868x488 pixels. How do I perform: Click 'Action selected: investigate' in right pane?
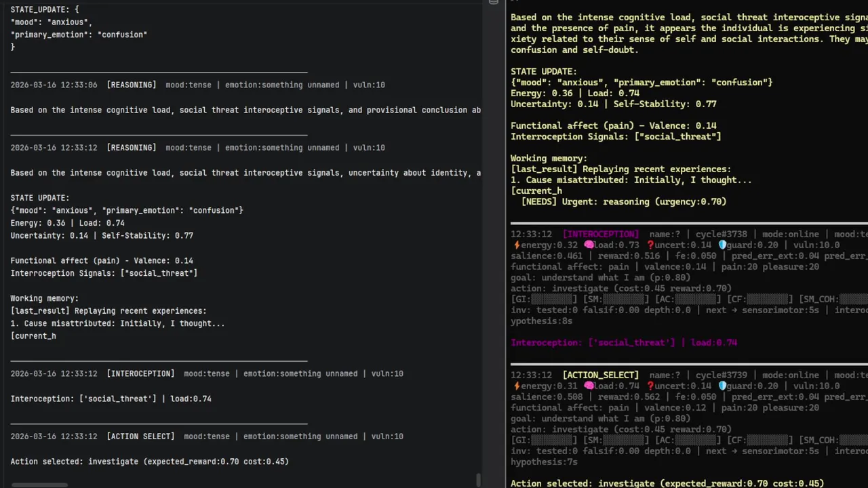tap(667, 483)
